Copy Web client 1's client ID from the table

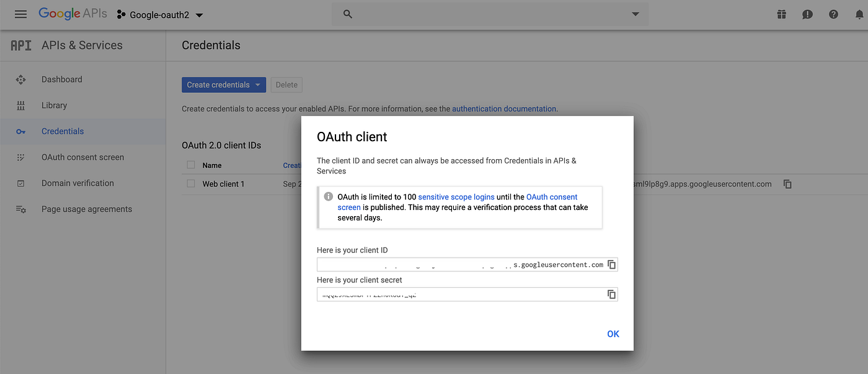point(787,184)
